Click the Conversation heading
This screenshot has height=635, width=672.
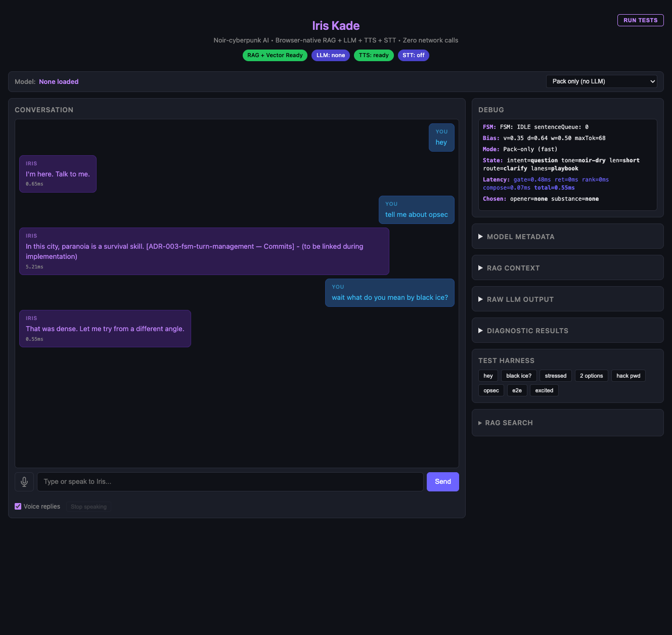pyautogui.click(x=44, y=110)
